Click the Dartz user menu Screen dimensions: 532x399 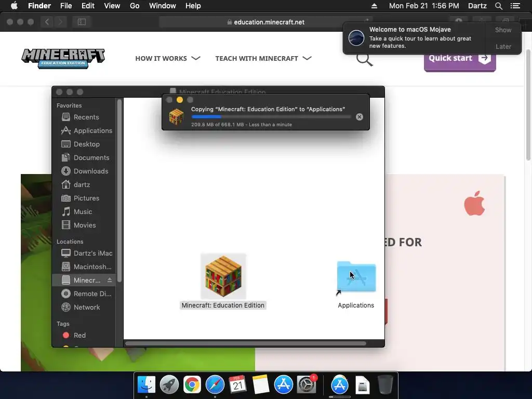[477, 6]
